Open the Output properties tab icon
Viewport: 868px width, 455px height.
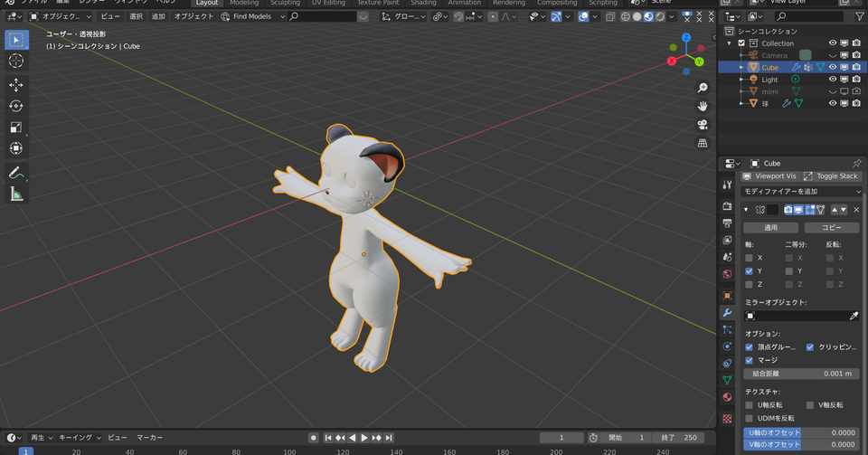[x=727, y=223]
